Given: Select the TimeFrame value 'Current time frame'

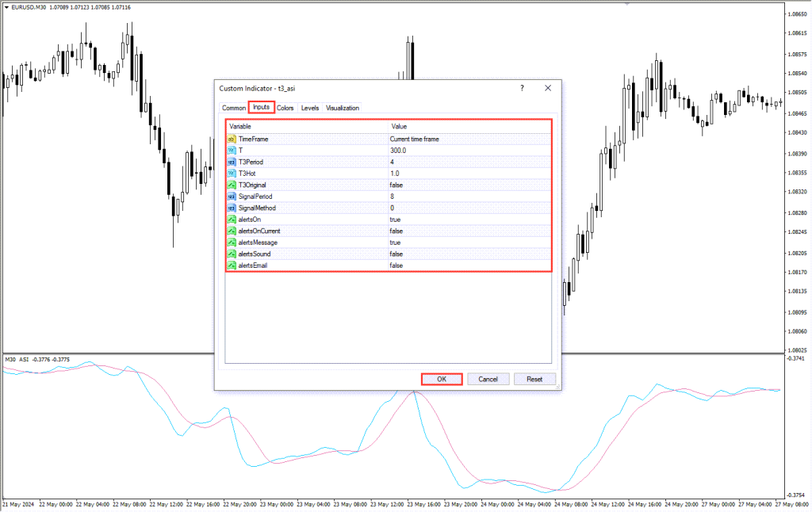Looking at the screenshot, I should (414, 139).
